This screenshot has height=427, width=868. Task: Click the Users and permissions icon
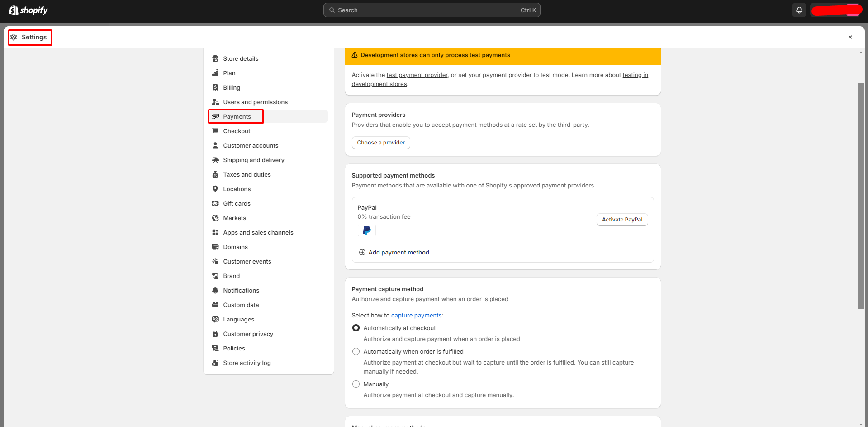pos(215,102)
